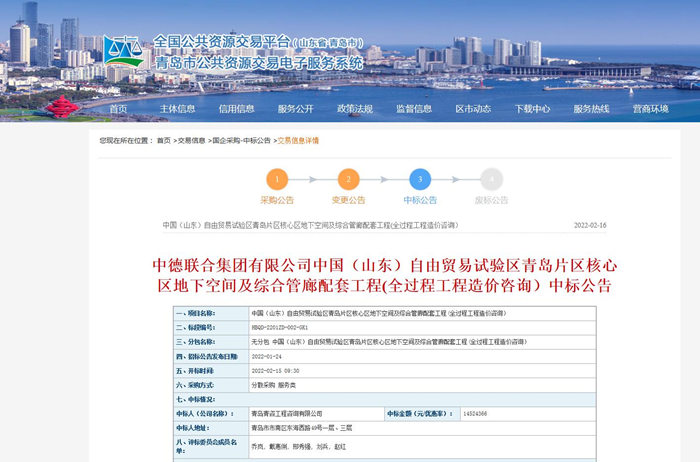Click 交易信息 breadcrumb link
The image size is (700, 462).
tap(192, 141)
